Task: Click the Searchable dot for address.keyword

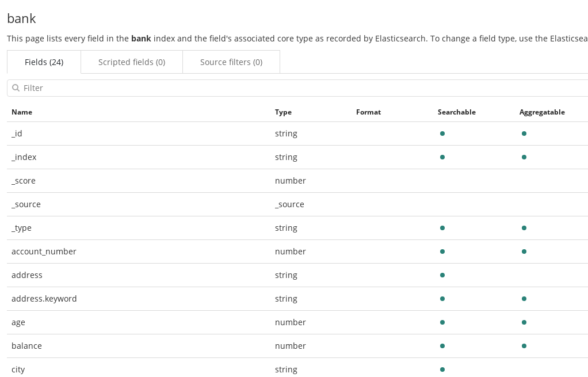Action: point(442,299)
